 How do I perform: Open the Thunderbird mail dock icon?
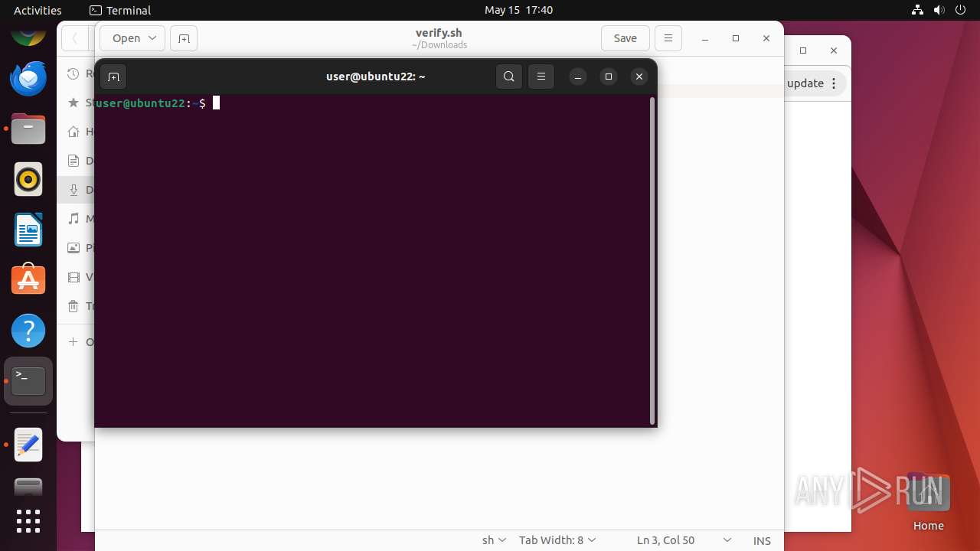28,79
